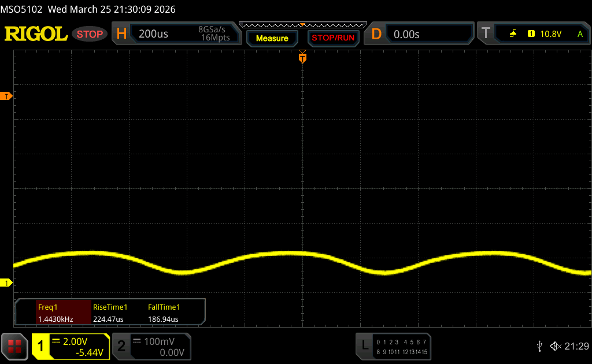Open the T trigger settings icon
The height and width of the screenshot is (364, 592).
pyautogui.click(x=485, y=34)
